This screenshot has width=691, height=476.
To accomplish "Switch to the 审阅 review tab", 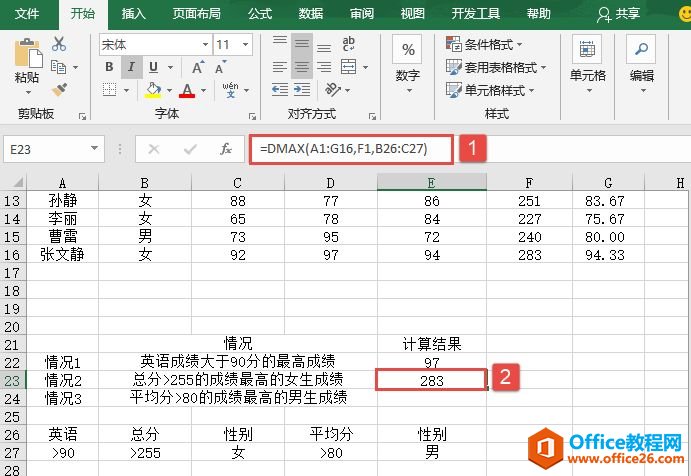I will (x=362, y=14).
